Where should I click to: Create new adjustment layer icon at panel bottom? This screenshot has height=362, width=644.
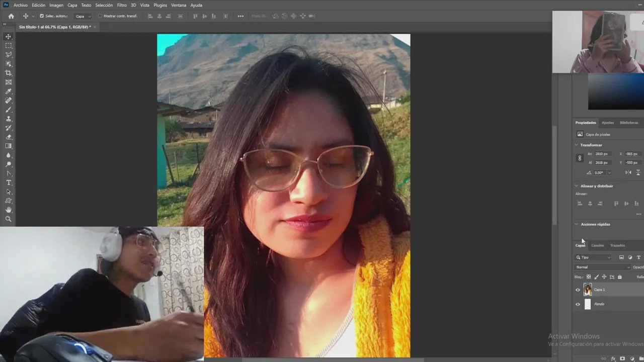point(632,358)
